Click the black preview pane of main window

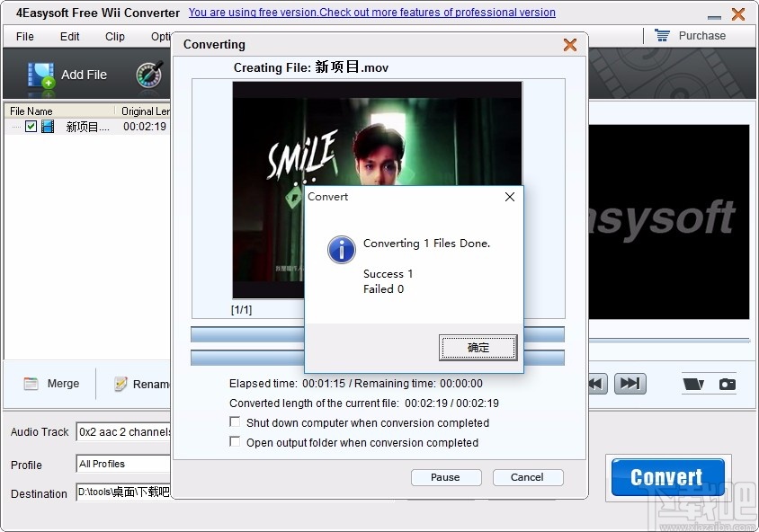[x=668, y=222]
